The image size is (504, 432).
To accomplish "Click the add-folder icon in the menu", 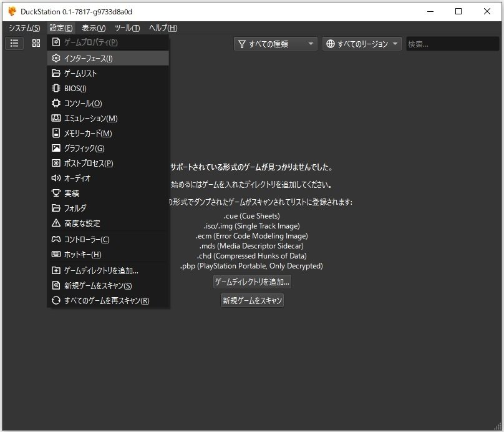I will (x=56, y=270).
